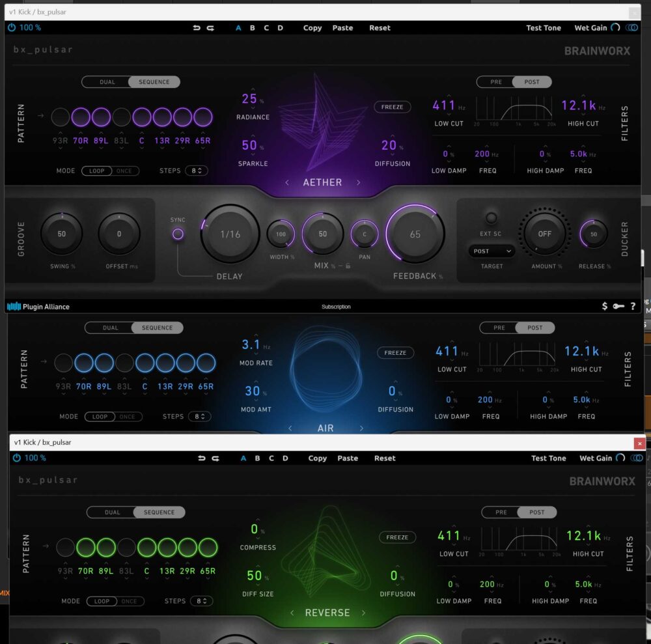Open the Steps selector in the Air panel
Image resolution: width=651 pixels, height=644 pixels.
pyautogui.click(x=200, y=417)
